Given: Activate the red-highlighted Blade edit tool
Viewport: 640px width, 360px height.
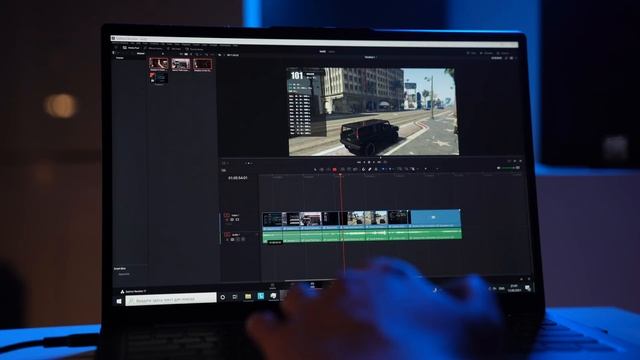Looking at the screenshot, I should pos(335,169).
